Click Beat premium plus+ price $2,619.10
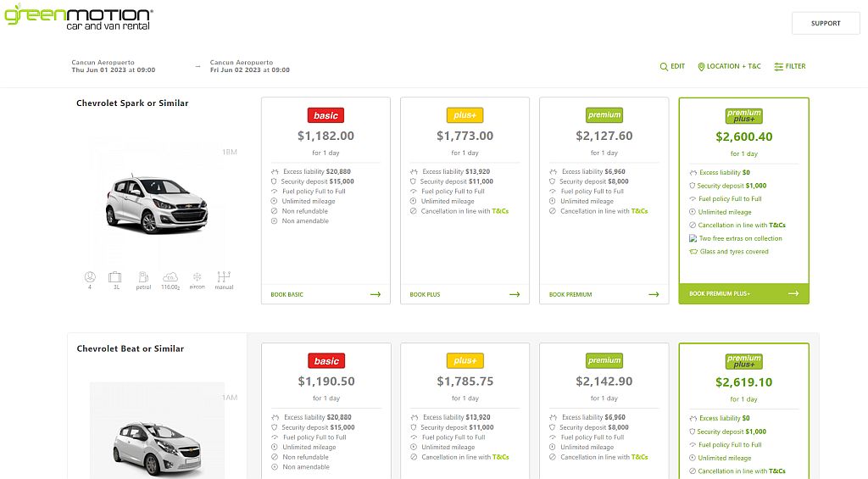Image resolution: width=868 pixels, height=479 pixels. [x=743, y=382]
